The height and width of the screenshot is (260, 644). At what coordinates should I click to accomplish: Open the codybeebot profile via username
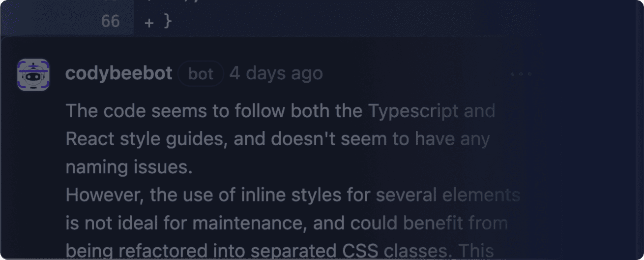(x=118, y=74)
